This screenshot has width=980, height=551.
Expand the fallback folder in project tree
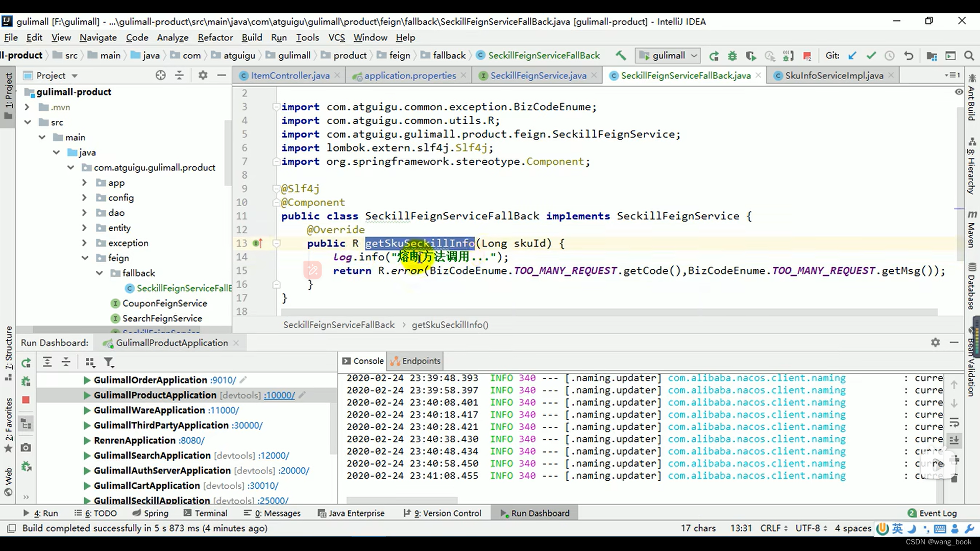[100, 273]
